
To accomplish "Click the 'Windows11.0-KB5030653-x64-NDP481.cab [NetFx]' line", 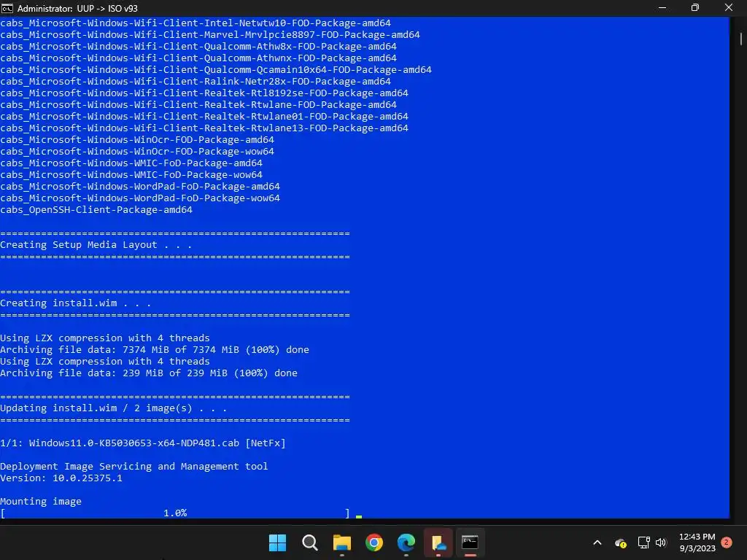I will 143,443.
